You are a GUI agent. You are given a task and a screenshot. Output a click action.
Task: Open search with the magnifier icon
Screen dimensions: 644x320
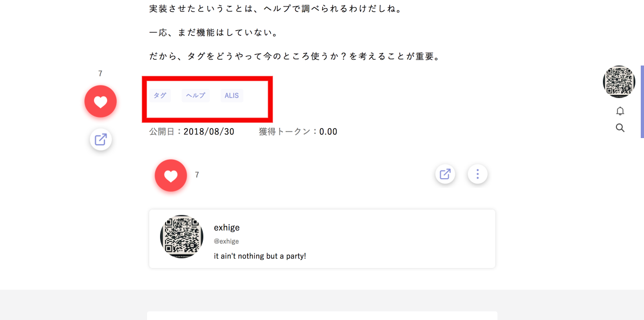pyautogui.click(x=620, y=128)
